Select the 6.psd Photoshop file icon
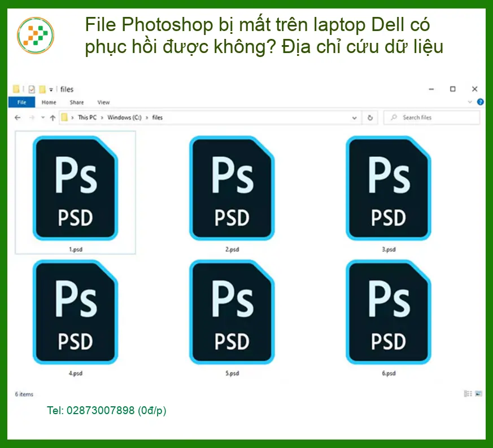This screenshot has height=448, width=493. pos(389,312)
